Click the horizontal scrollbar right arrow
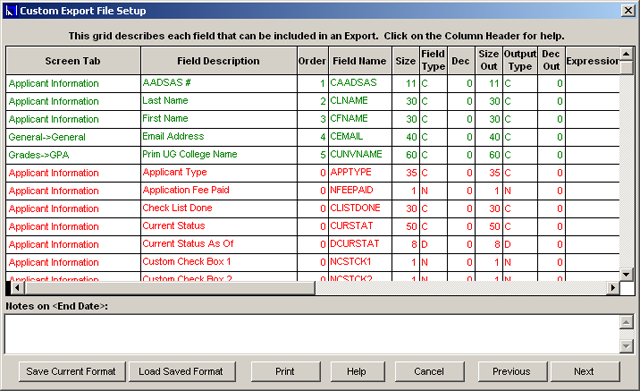 tap(612, 288)
